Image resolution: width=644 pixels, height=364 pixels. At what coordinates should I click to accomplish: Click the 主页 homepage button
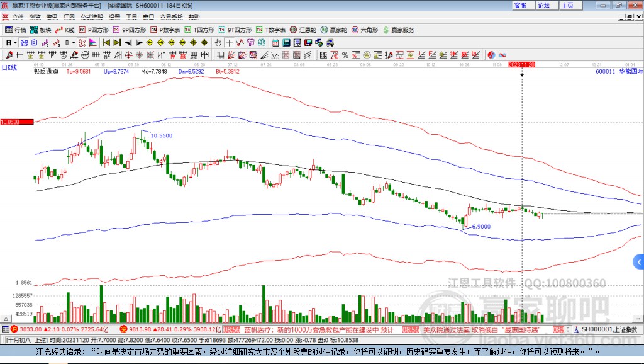click(x=570, y=5)
